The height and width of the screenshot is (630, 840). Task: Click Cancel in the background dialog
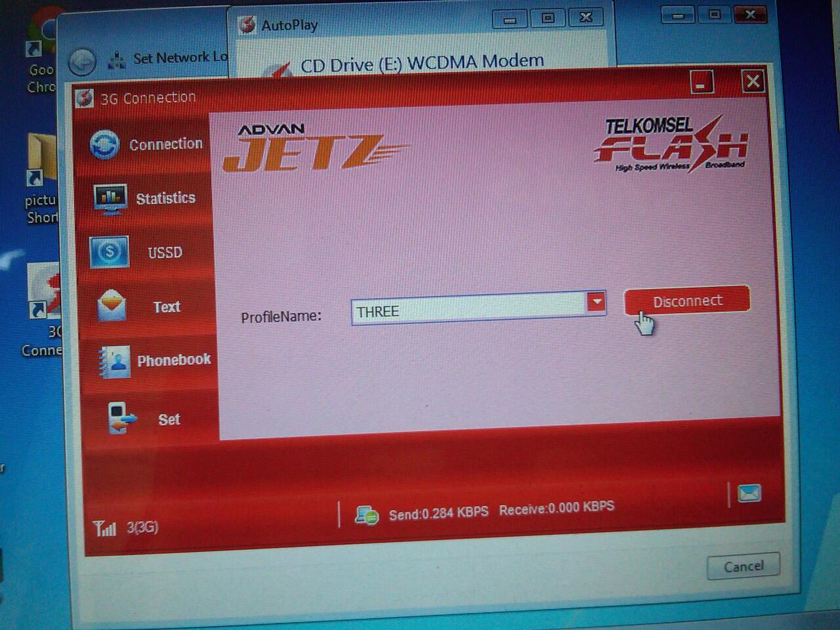tap(744, 566)
